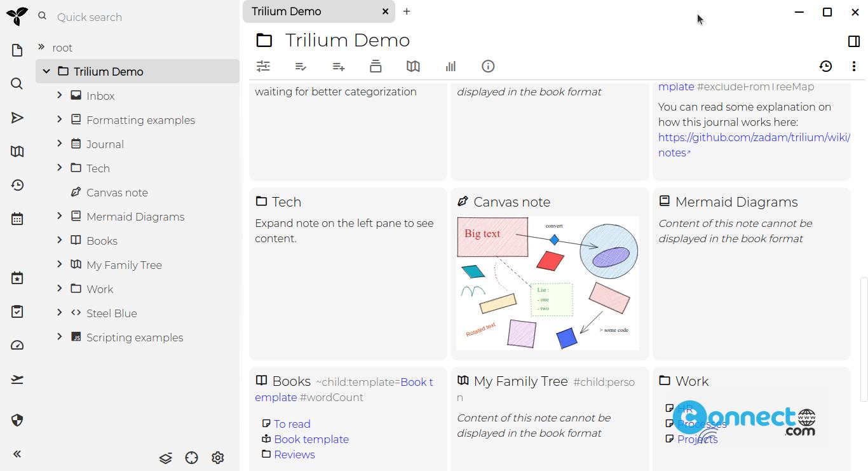Image resolution: width=868 pixels, height=471 pixels.
Task: Open the Projects link in Work card
Action: coord(697,439)
